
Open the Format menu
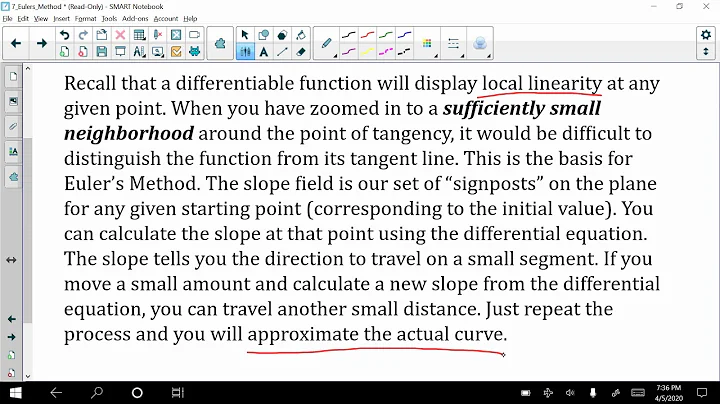[x=85, y=19]
